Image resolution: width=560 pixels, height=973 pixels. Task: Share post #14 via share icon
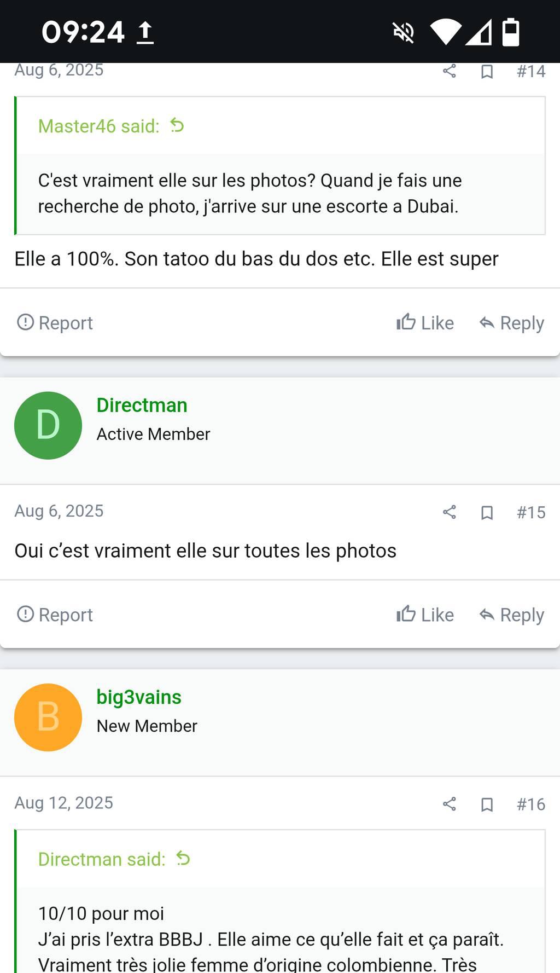(x=449, y=71)
